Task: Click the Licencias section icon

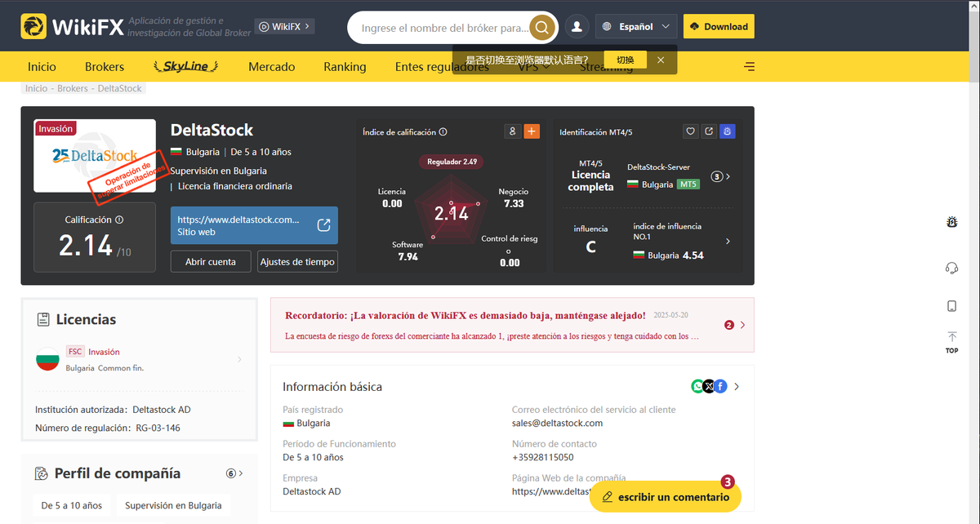Action: click(x=43, y=319)
